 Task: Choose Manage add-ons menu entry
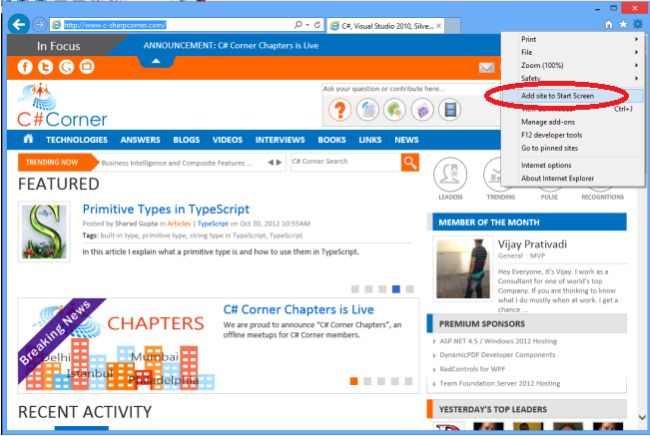(x=573, y=122)
